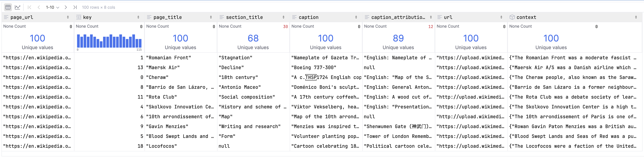Sort by the page_url column arrows

[68, 17]
